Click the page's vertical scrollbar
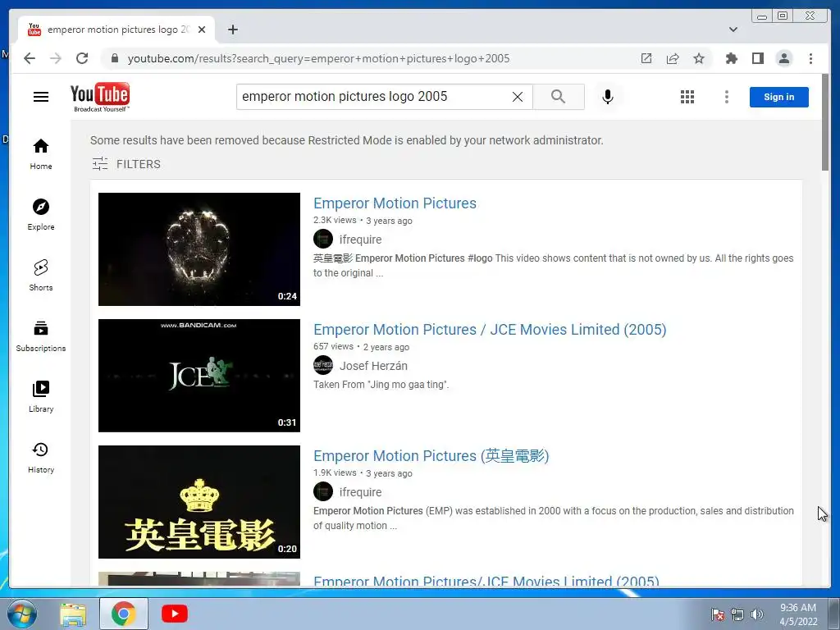The image size is (840, 630). pos(825,122)
